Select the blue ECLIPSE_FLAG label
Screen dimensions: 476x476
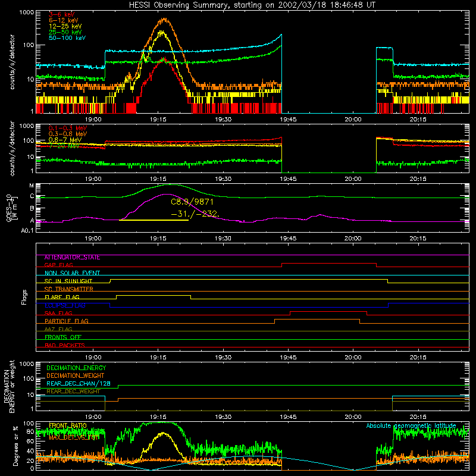(x=65, y=305)
